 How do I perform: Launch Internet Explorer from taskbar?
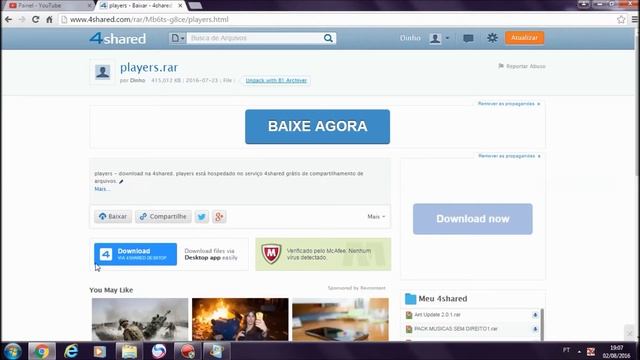point(71,351)
